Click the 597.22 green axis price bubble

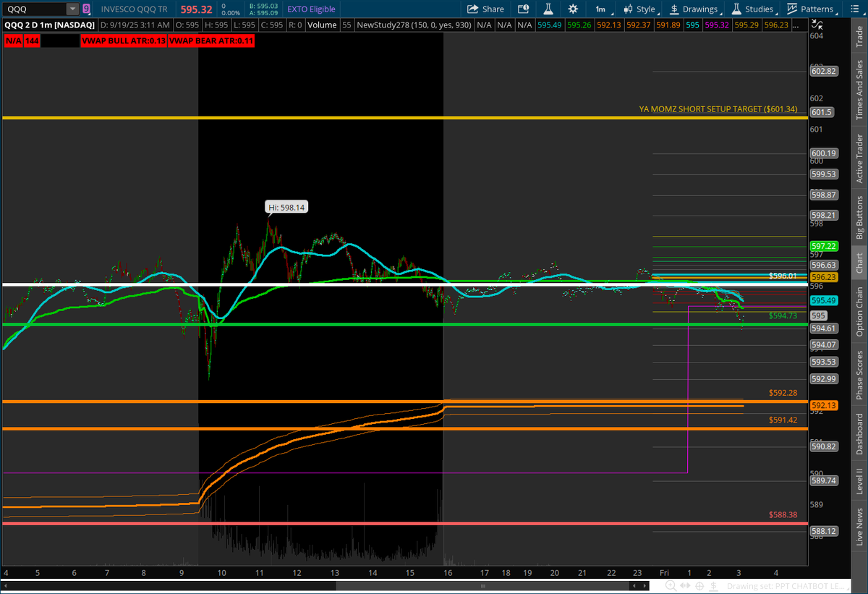[x=825, y=246]
